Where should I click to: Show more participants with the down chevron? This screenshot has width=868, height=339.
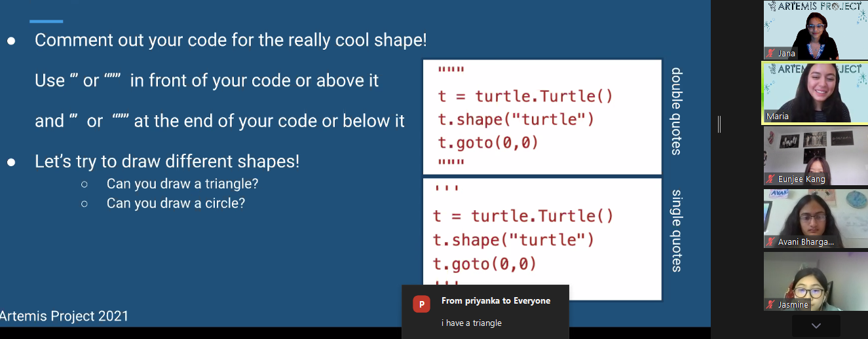816,325
